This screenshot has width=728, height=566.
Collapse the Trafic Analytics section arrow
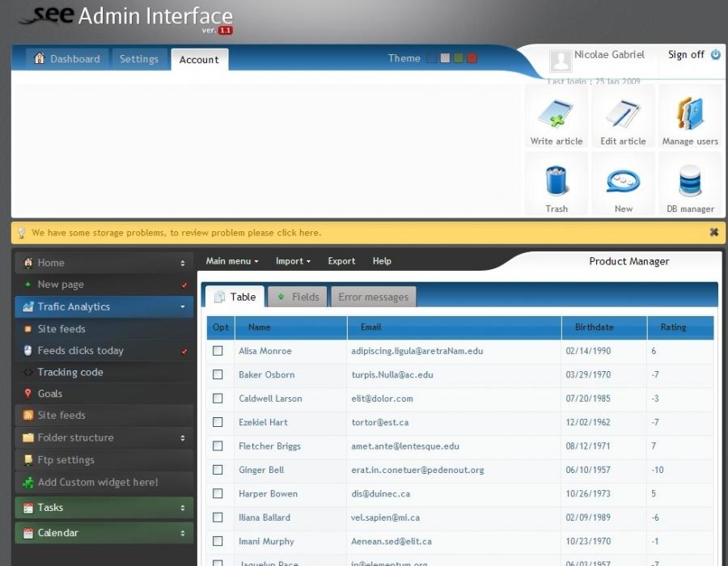click(183, 306)
